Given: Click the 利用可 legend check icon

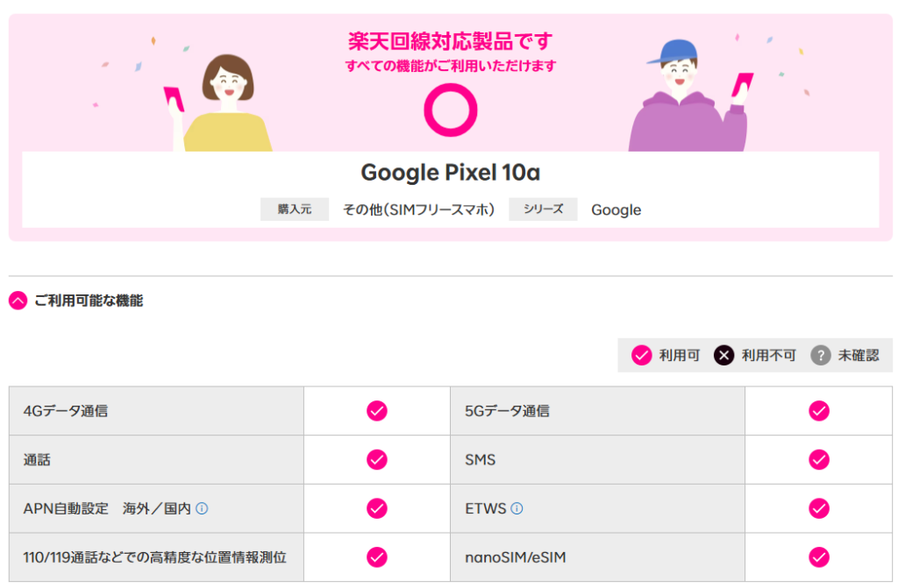Looking at the screenshot, I should click(x=641, y=356).
